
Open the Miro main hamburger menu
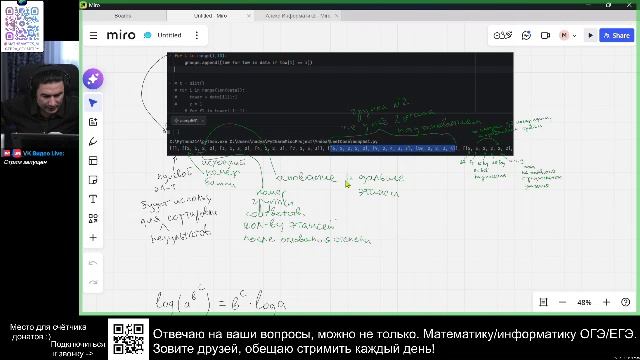pos(93,36)
